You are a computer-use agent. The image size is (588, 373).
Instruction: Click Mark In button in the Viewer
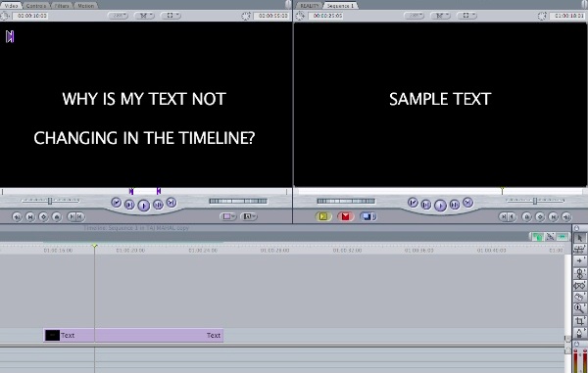[72, 216]
